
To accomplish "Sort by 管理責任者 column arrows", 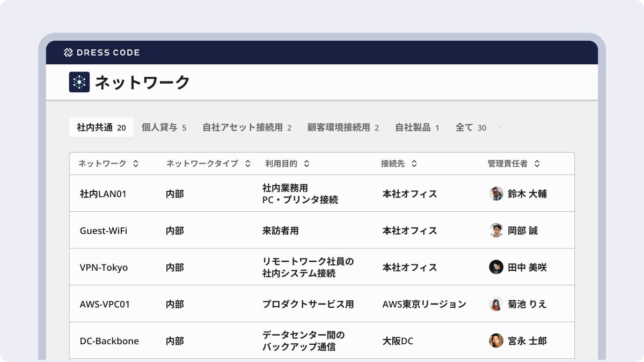I will 537,164.
